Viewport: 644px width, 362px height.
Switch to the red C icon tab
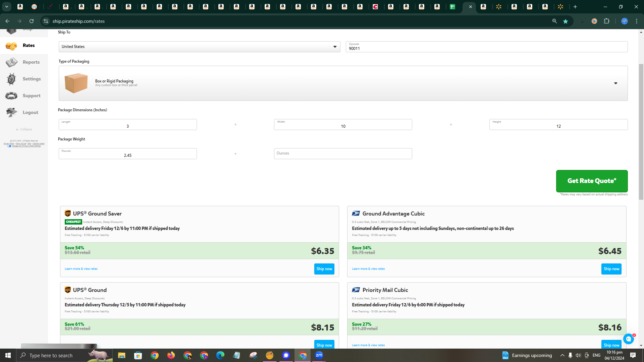(x=375, y=7)
